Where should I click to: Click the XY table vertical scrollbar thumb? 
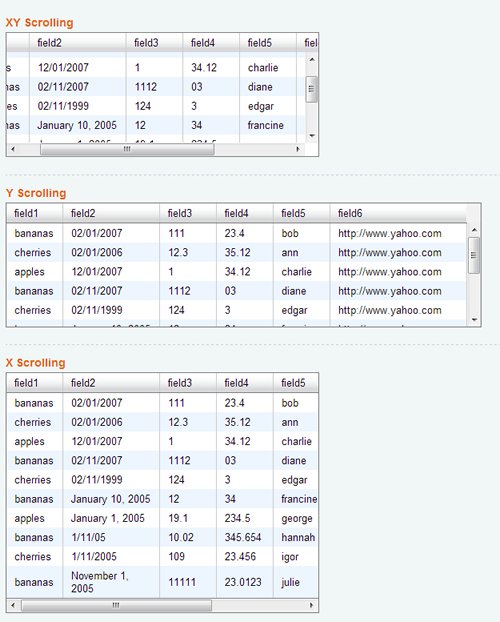point(312,89)
